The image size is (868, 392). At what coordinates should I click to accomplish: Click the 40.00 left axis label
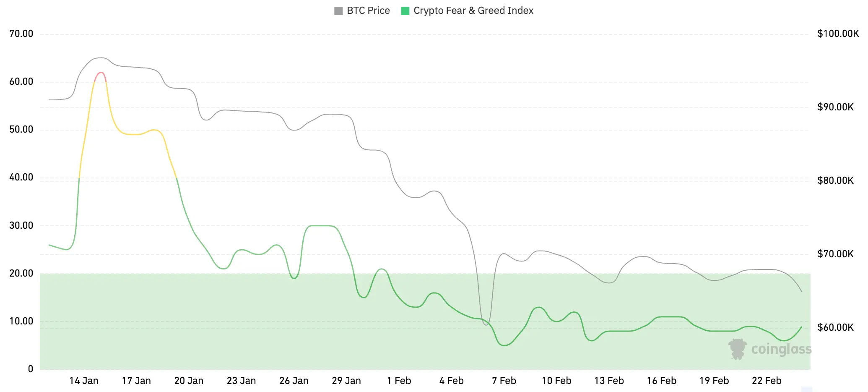pyautogui.click(x=21, y=177)
